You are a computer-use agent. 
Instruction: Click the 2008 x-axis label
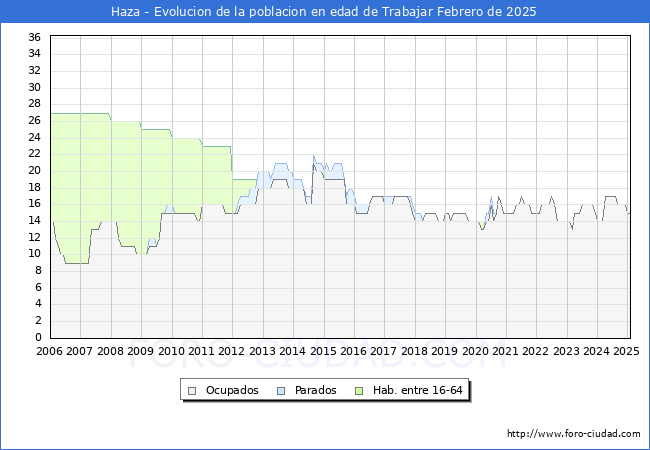(110, 351)
